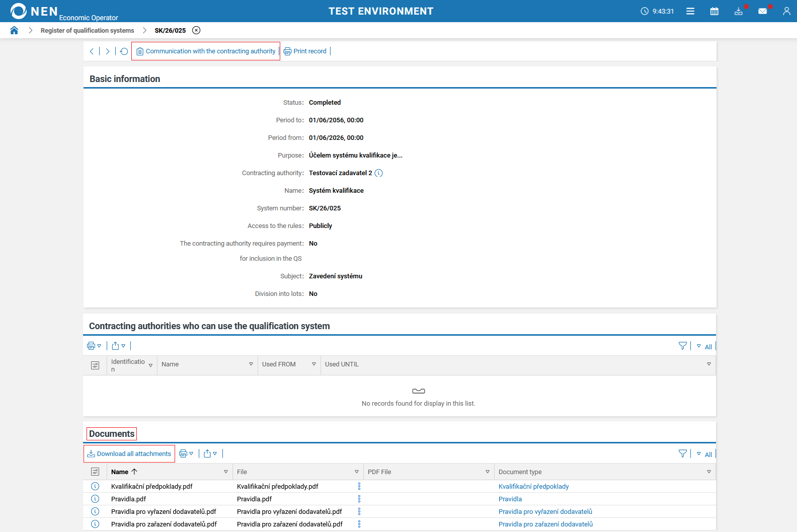Screen dimensions: 797x532
Task: Open file options for Pravidla.pdf
Action: pos(359,499)
